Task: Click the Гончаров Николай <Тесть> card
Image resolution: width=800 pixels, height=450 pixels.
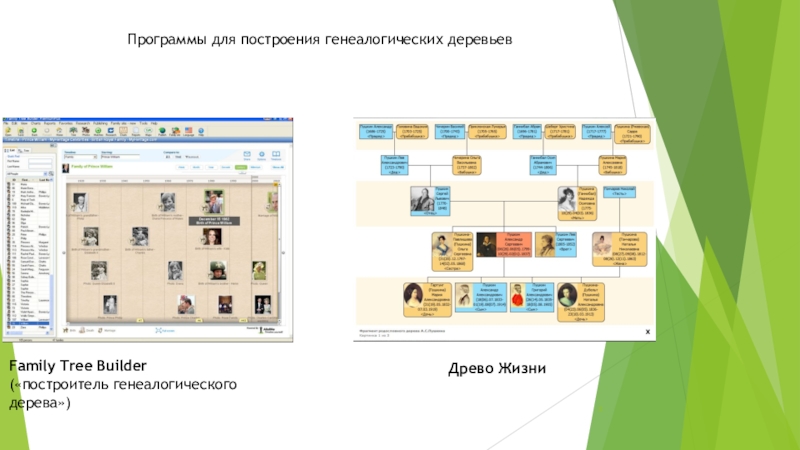Action: click(x=619, y=192)
